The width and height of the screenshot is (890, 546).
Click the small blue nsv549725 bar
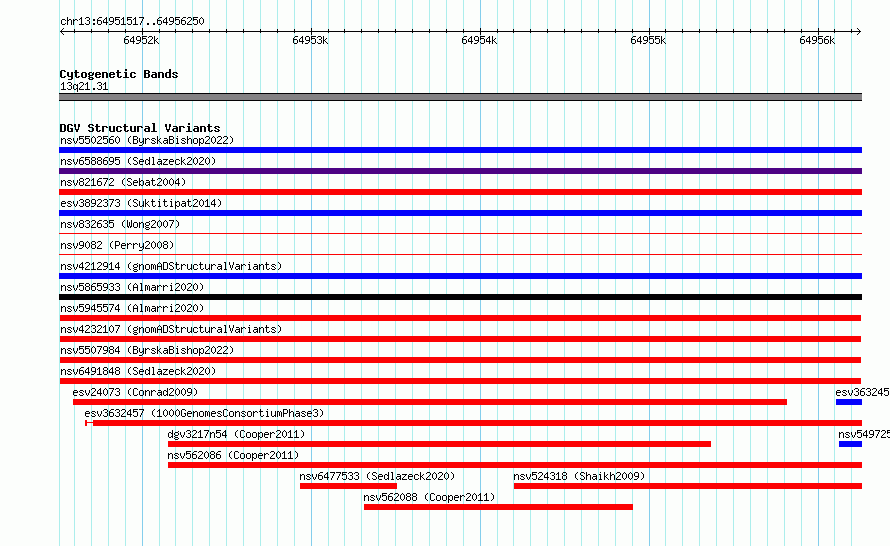pyautogui.click(x=850, y=444)
